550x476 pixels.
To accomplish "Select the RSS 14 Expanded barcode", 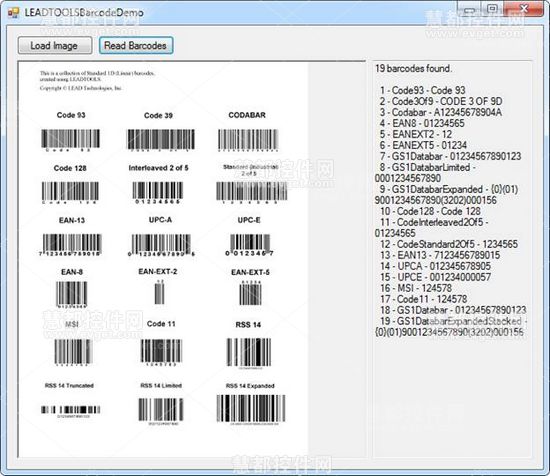I will [251, 410].
